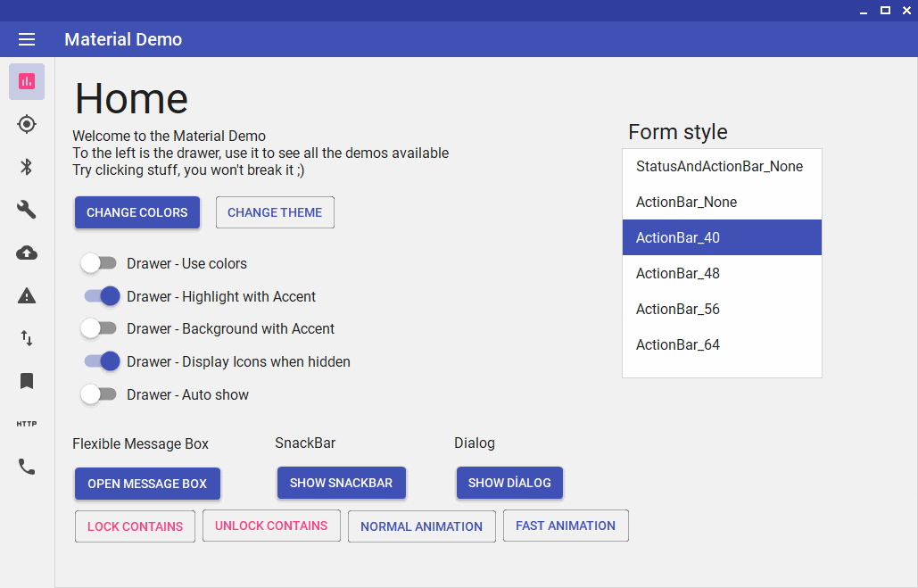Click the Change Colors button
Screen dimensions: 918x588
click(137, 212)
